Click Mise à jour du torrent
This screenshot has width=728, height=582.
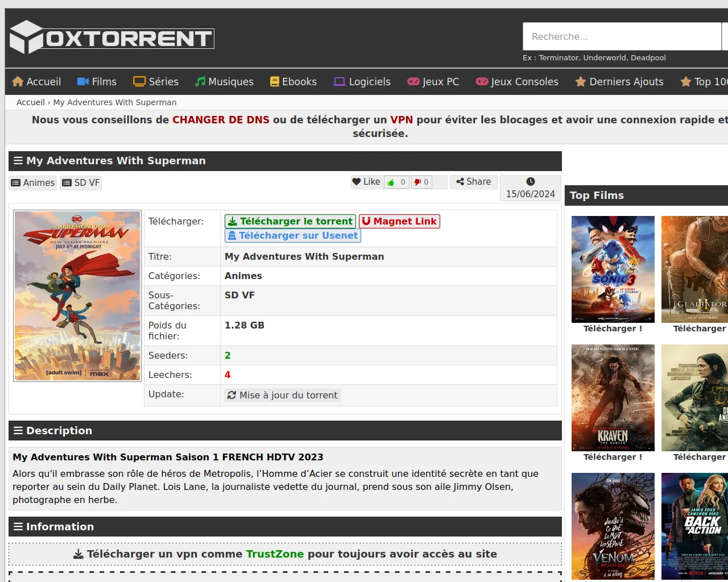tap(282, 395)
